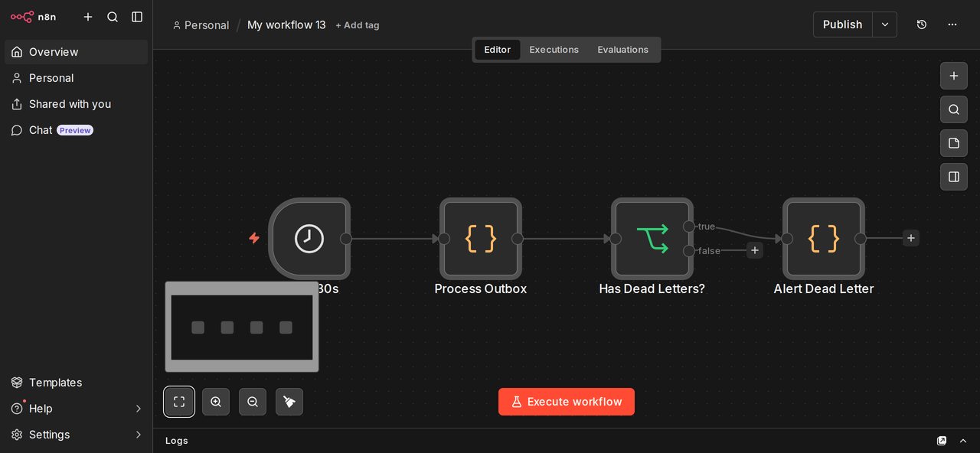The height and width of the screenshot is (453, 980).
Task: Click the true output connector
Action: click(x=689, y=226)
